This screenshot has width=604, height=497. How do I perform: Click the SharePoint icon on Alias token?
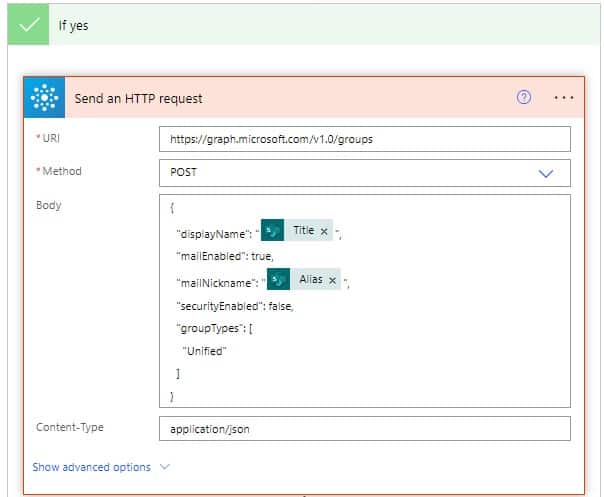(279, 279)
